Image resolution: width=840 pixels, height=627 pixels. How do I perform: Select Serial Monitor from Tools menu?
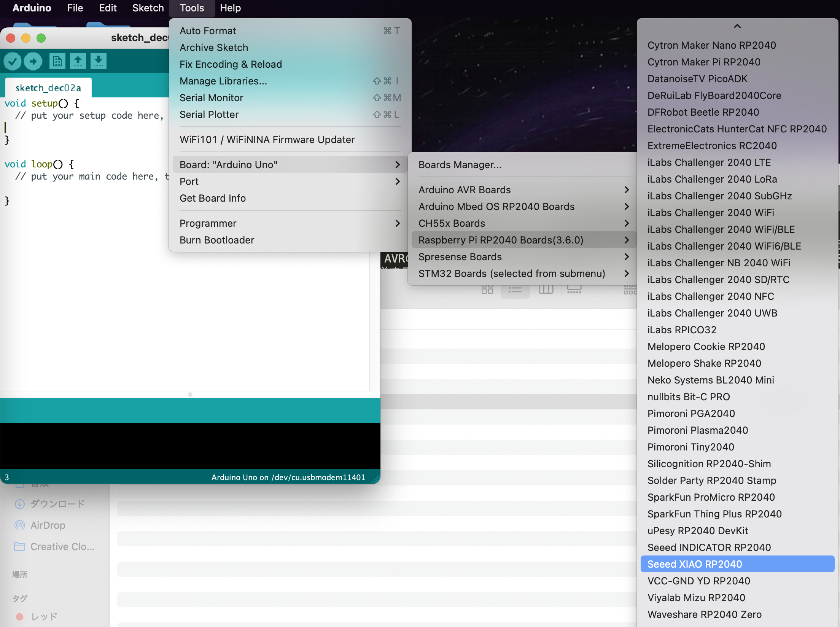(212, 98)
